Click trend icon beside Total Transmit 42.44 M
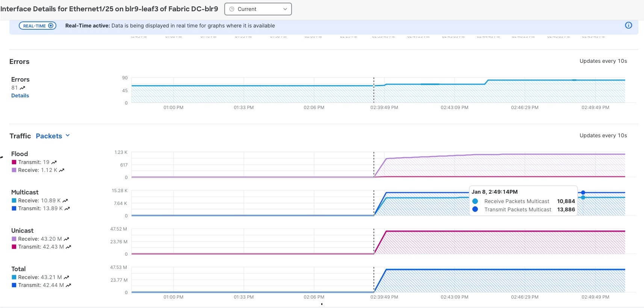This screenshot has height=308, width=644. click(x=68, y=285)
